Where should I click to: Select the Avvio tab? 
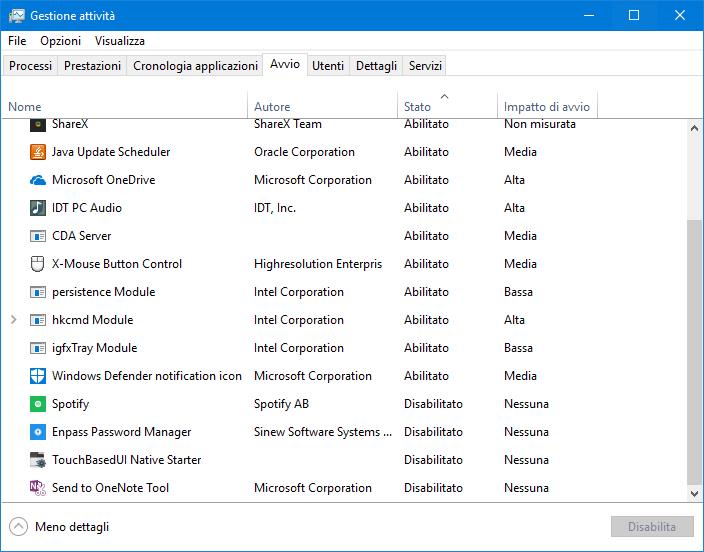tap(285, 64)
